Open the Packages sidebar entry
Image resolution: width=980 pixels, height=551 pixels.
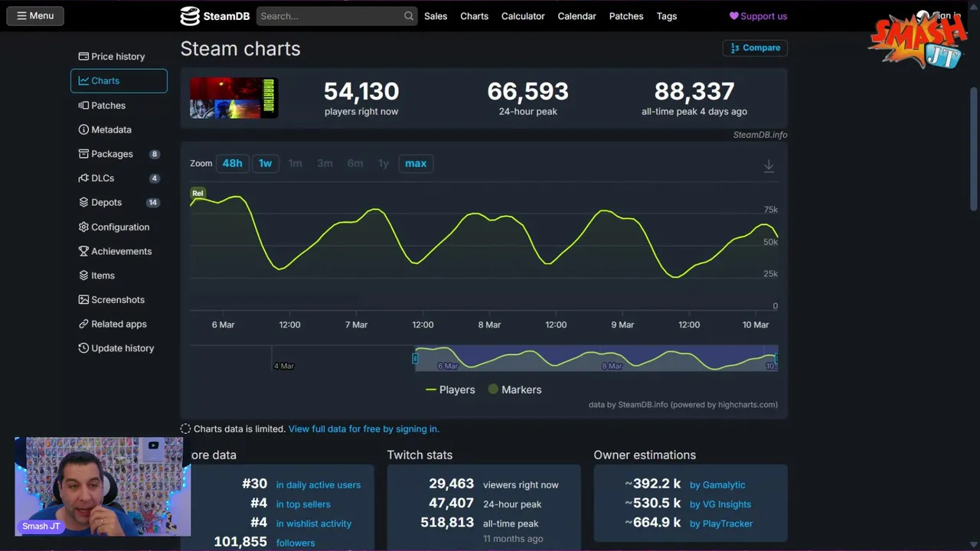point(119,154)
